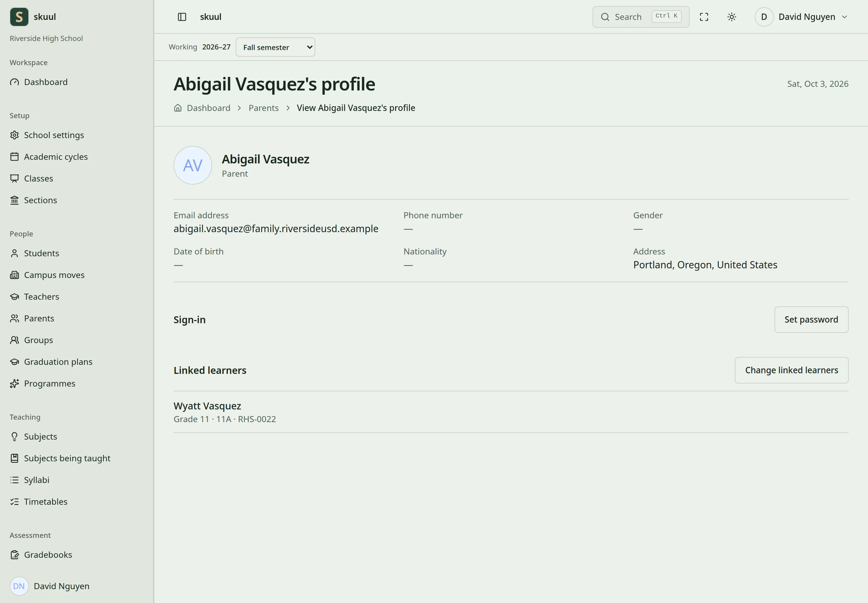Click David Nguyen name at sidebar bottom
Screen dimensions: 868x603
point(61,586)
